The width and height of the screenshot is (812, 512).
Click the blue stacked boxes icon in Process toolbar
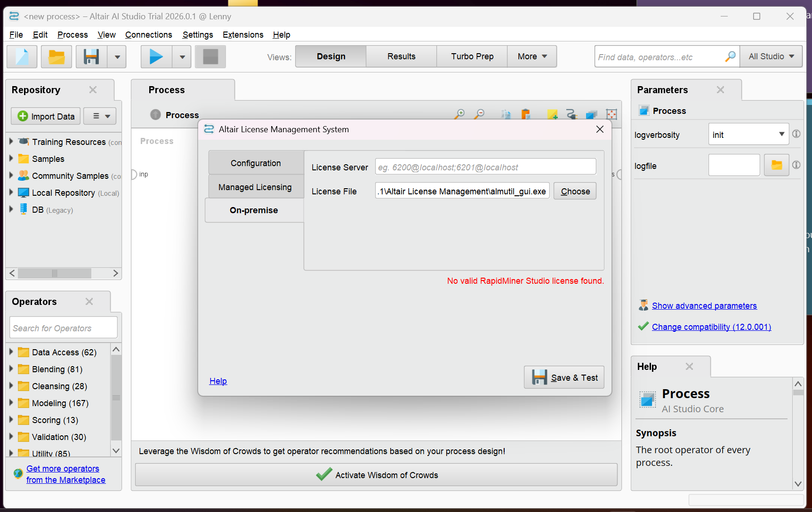pyautogui.click(x=591, y=114)
